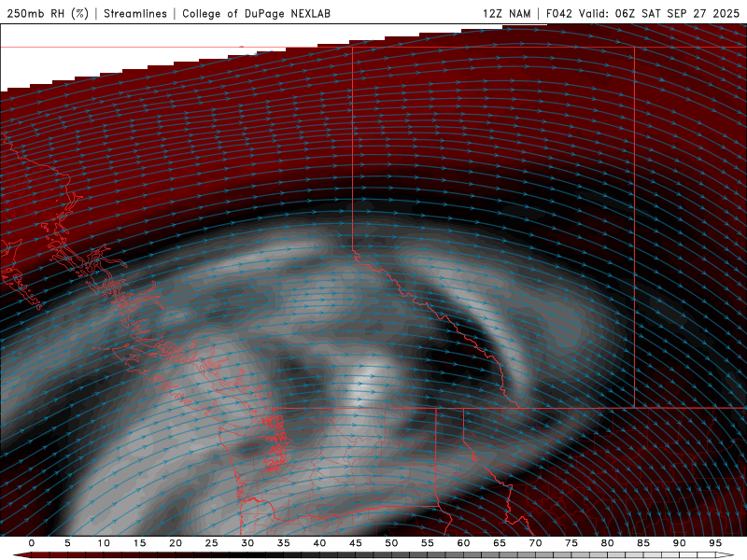Select the '90' legend value

(679, 543)
